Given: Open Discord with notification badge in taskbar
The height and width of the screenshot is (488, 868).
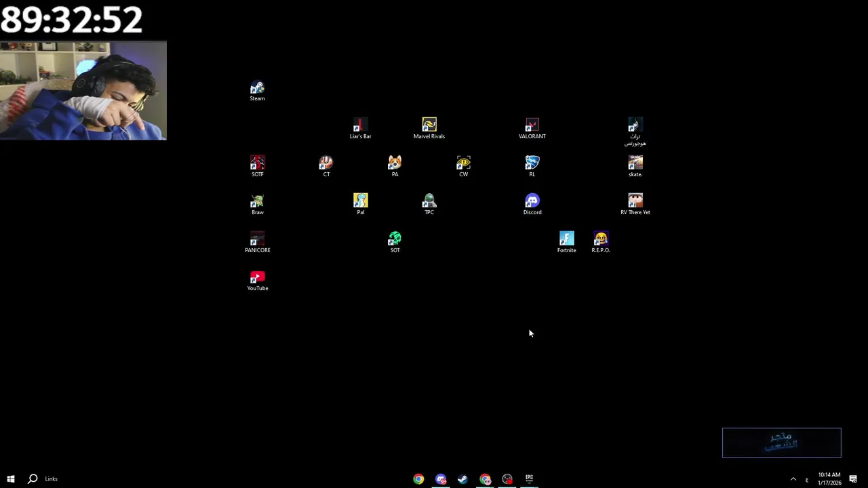Looking at the screenshot, I should tap(441, 479).
